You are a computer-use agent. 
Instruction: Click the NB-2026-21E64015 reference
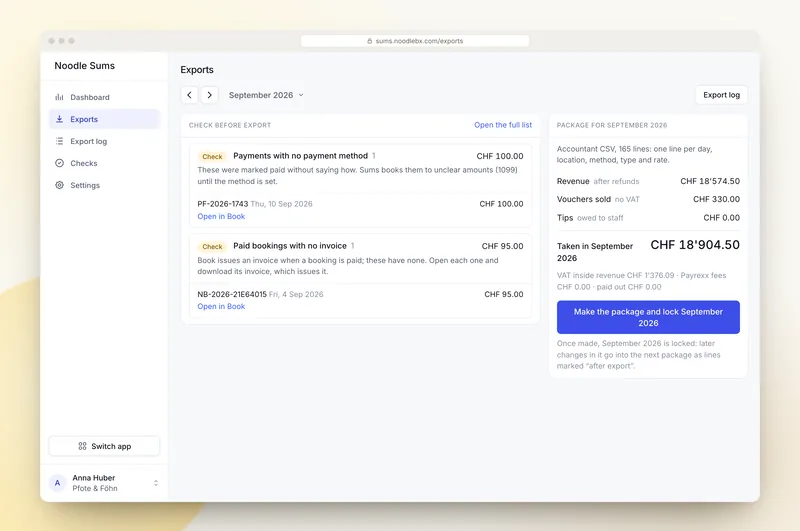pyautogui.click(x=232, y=294)
